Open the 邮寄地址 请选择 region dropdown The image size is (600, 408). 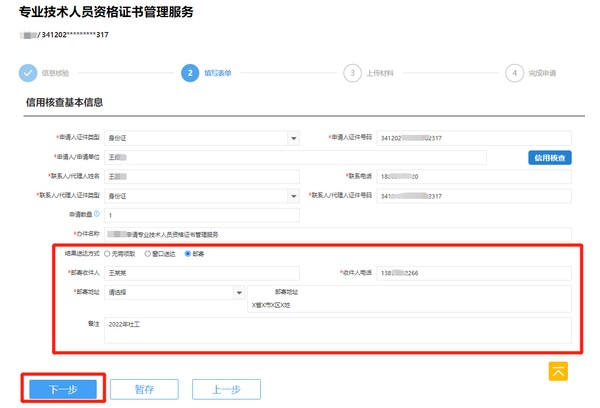point(238,293)
